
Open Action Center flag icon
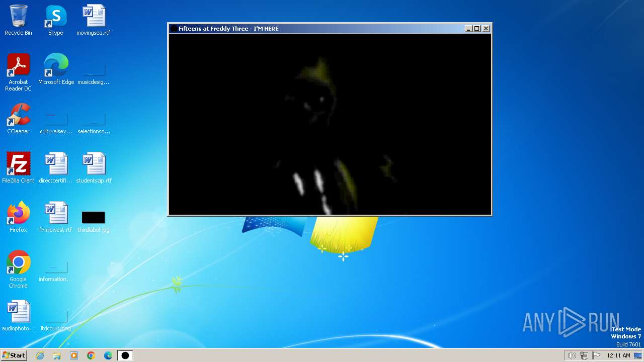[x=596, y=355]
